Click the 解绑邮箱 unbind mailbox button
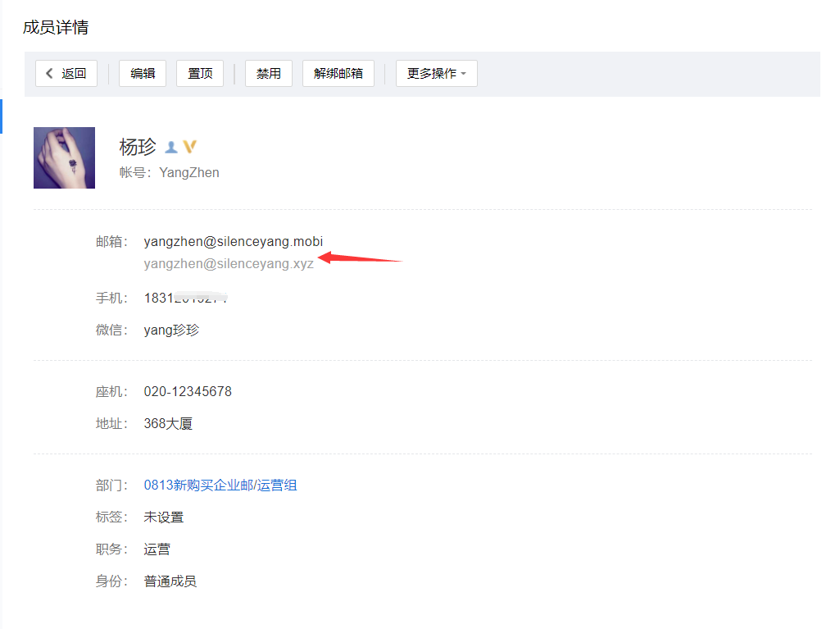Screen dimensions: 840x629 tap(338, 73)
